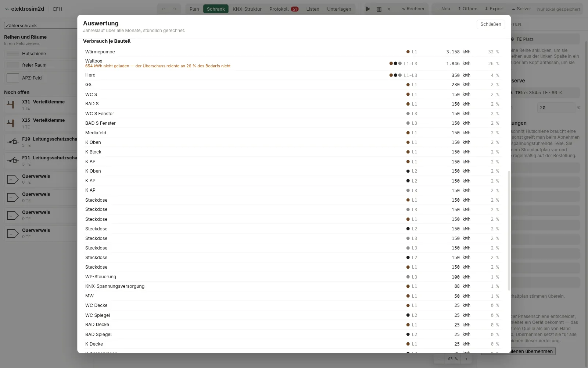Click the Zählerschrank name field
This screenshot has width=588, height=368.
(x=41, y=25)
